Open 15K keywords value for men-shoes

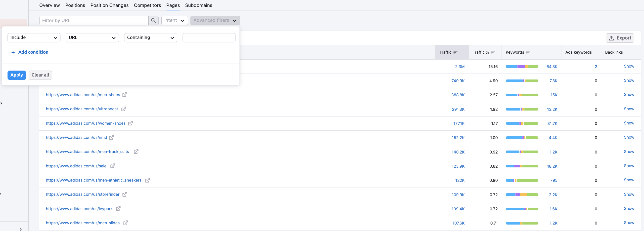(554, 95)
